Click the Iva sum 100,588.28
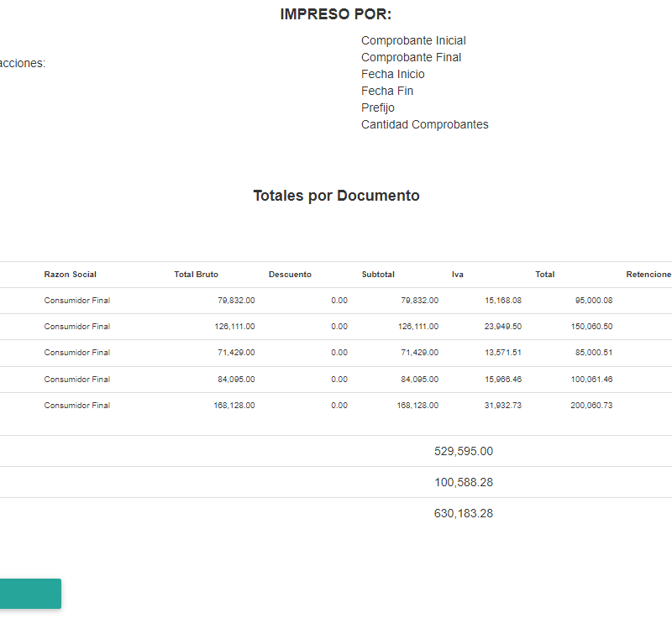The image size is (672, 629). tap(463, 482)
